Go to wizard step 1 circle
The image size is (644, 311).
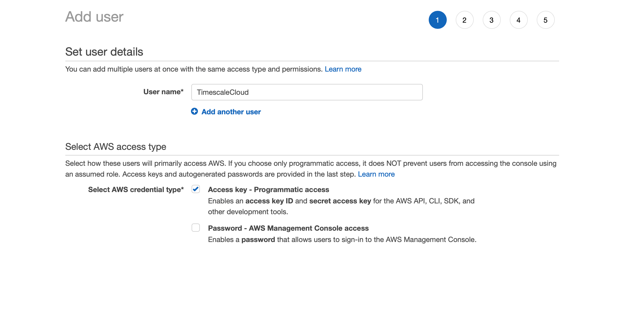click(x=437, y=20)
